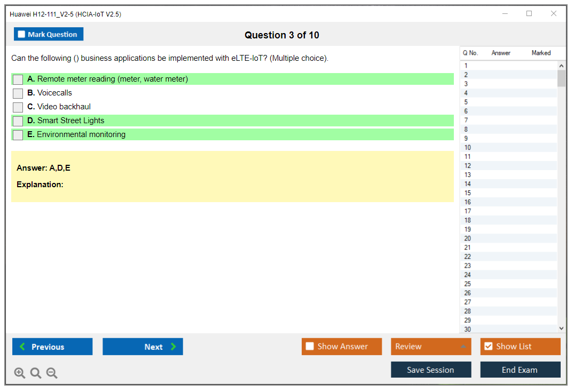The height and width of the screenshot is (392, 574).
Task: Select question 10 in the list
Action: (x=468, y=148)
